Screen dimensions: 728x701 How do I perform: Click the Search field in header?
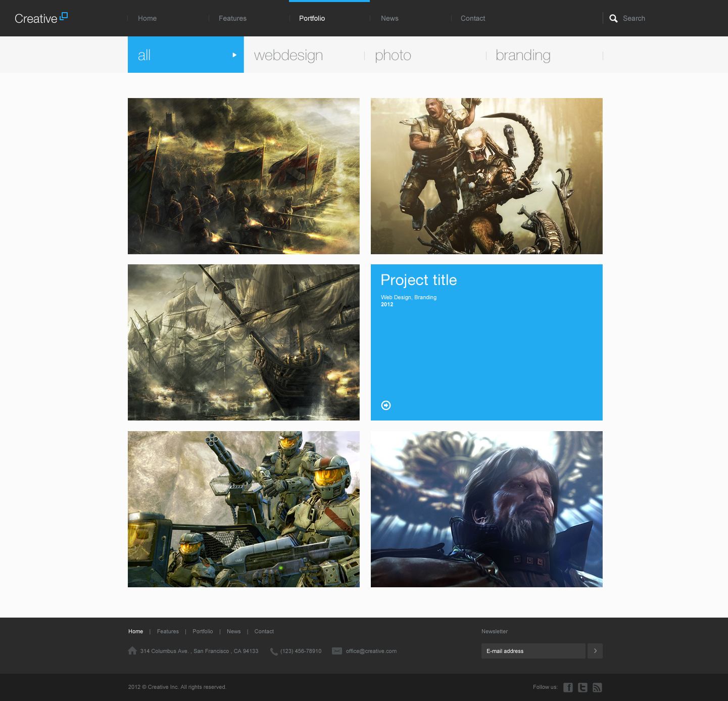[634, 18]
